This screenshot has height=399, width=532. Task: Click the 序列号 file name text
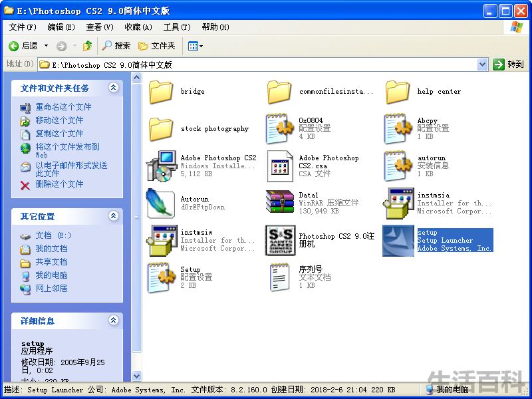click(x=311, y=269)
